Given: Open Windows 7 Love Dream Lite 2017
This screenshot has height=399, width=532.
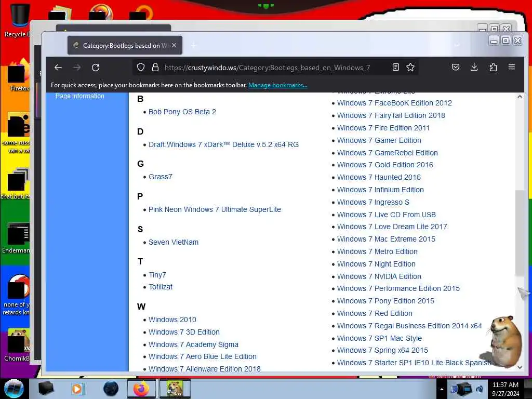Looking at the screenshot, I should (x=392, y=227).
